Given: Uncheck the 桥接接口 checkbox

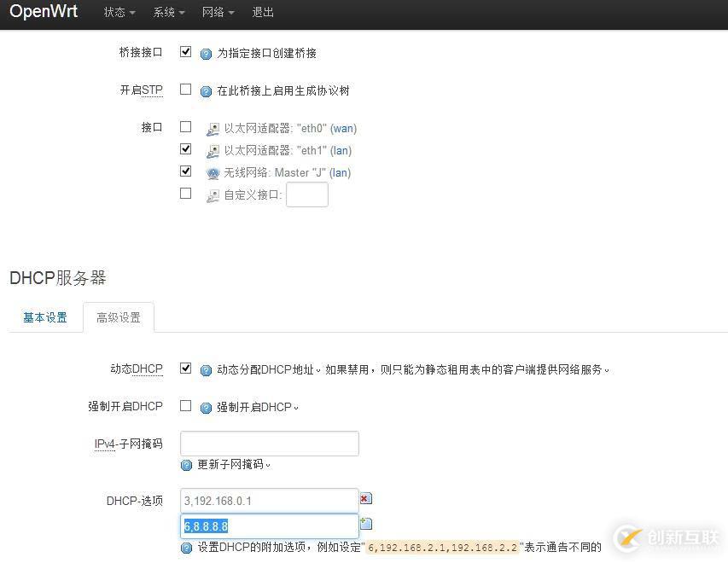Looking at the screenshot, I should click(185, 51).
